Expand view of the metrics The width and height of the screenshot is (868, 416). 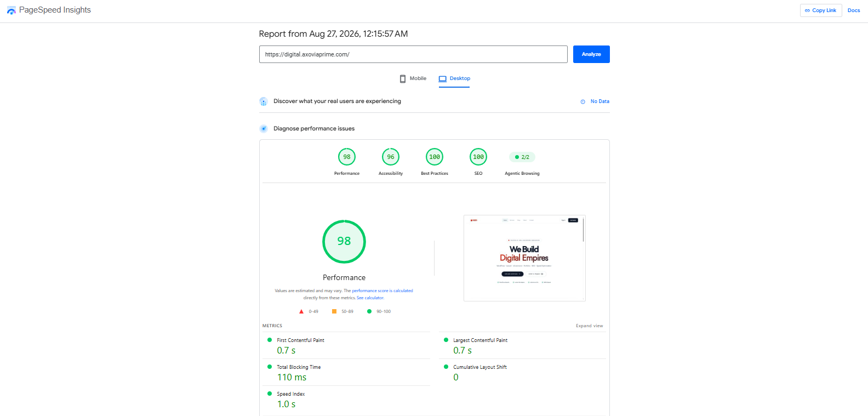[589, 326]
